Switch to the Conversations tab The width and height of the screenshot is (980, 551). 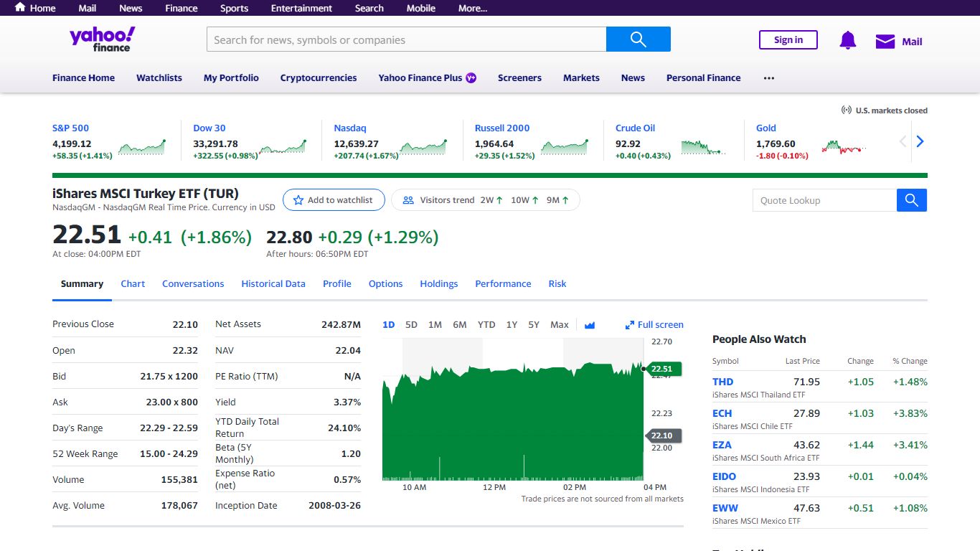pyautogui.click(x=193, y=284)
